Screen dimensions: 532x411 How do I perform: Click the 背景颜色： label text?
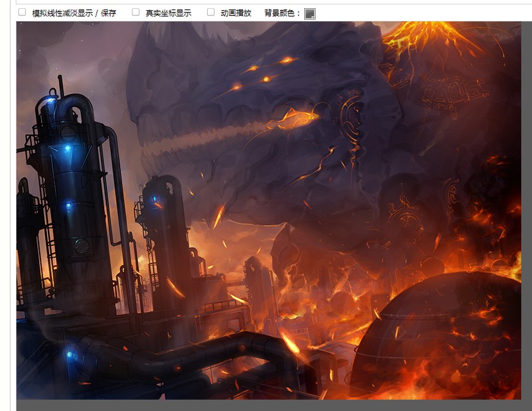[283, 13]
